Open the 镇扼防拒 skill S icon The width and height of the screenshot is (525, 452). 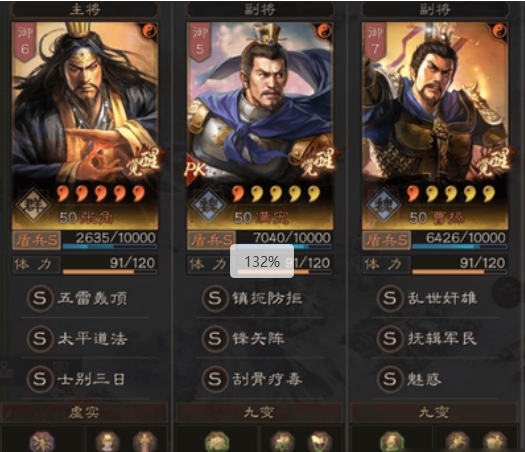215,298
